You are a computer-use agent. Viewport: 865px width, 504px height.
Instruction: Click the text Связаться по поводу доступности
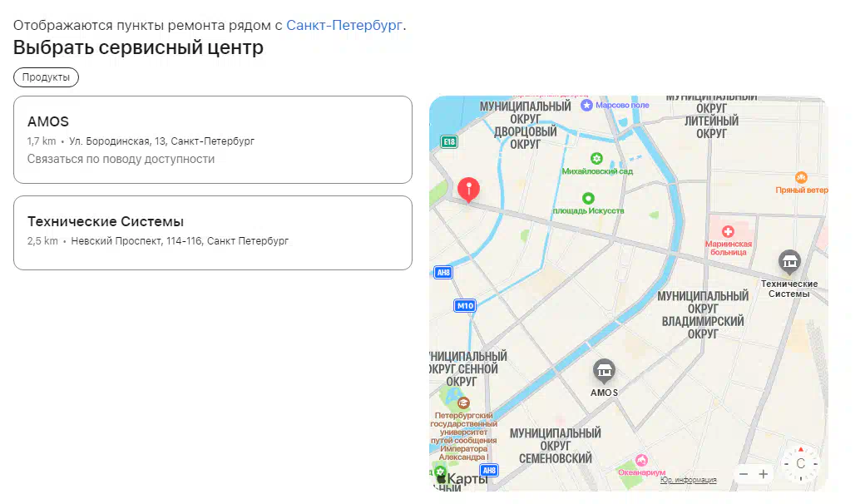121,159
